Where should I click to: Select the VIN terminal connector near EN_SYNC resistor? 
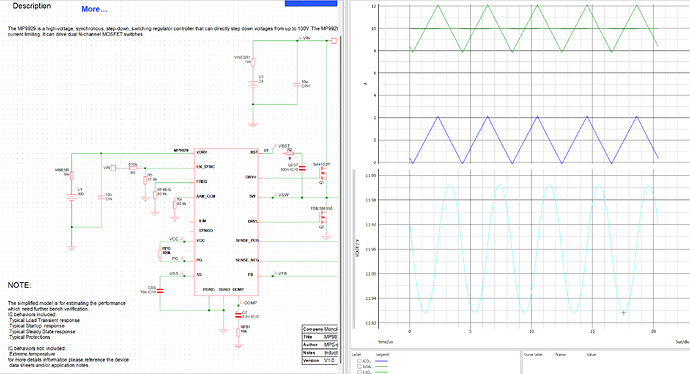click(113, 168)
